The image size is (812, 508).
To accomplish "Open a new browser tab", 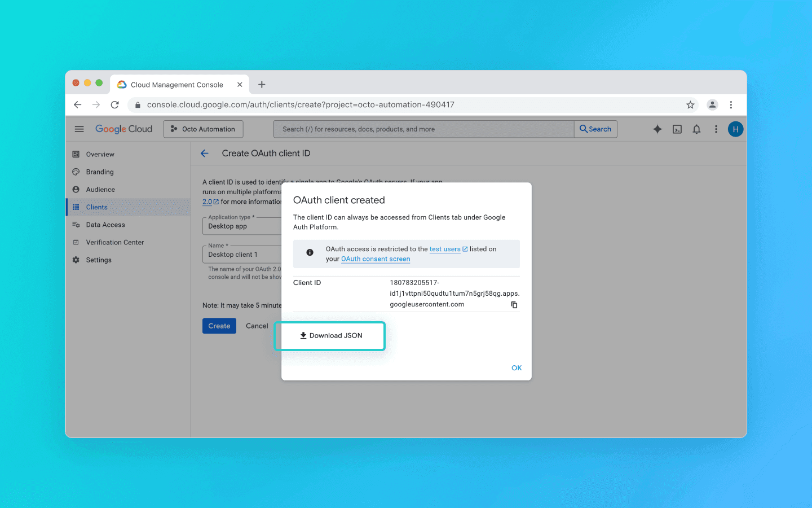I will [x=262, y=85].
